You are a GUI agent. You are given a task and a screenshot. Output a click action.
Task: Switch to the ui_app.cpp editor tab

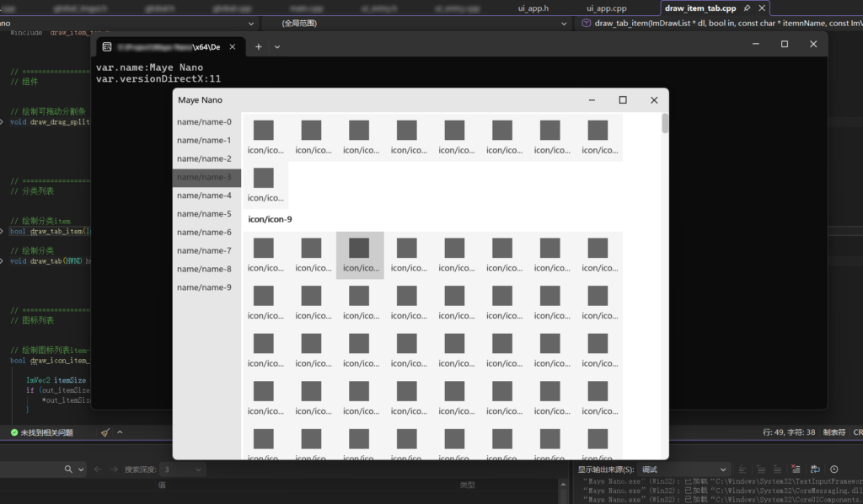coord(607,8)
